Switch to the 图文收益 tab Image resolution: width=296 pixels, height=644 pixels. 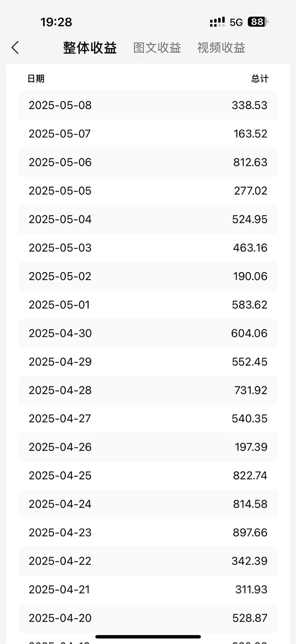pyautogui.click(x=157, y=48)
